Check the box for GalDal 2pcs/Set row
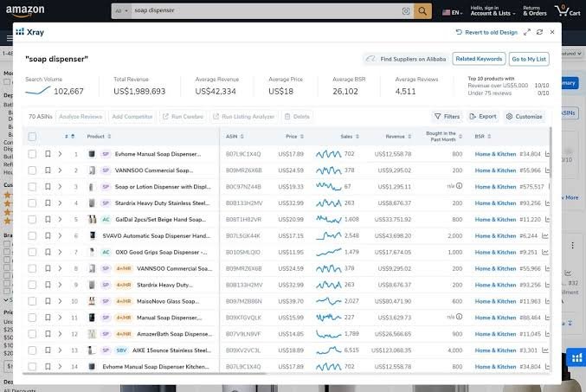This screenshot has height=392, width=586. (x=32, y=219)
